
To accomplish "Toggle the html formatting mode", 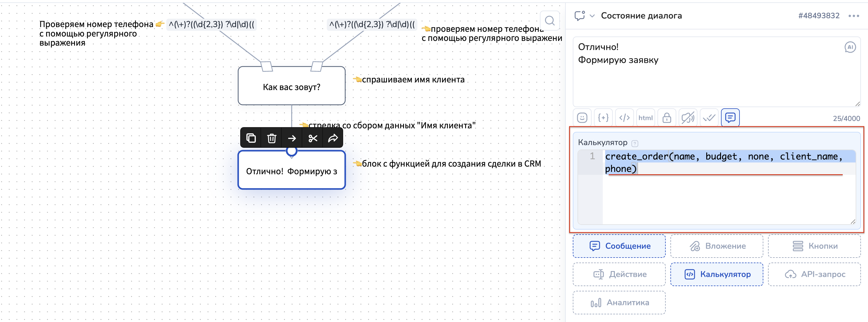I will coord(645,118).
